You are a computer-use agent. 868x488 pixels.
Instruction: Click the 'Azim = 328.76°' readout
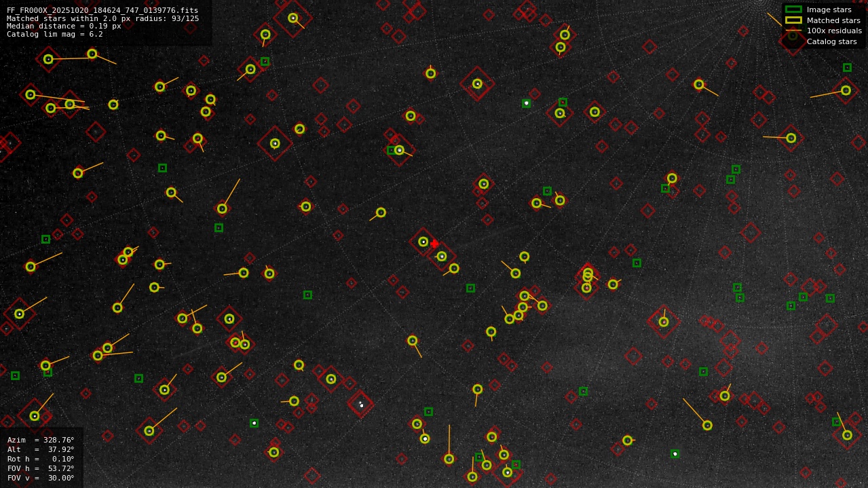41,440
